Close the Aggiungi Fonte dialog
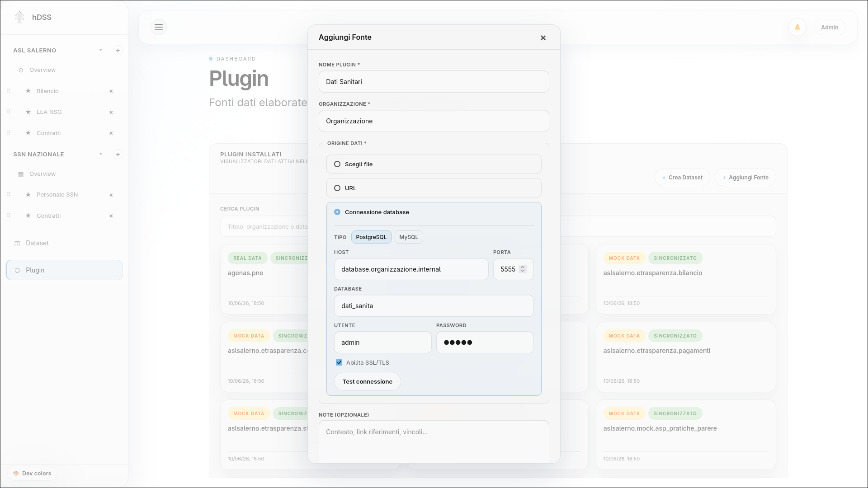This screenshot has height=488, width=868. [543, 38]
